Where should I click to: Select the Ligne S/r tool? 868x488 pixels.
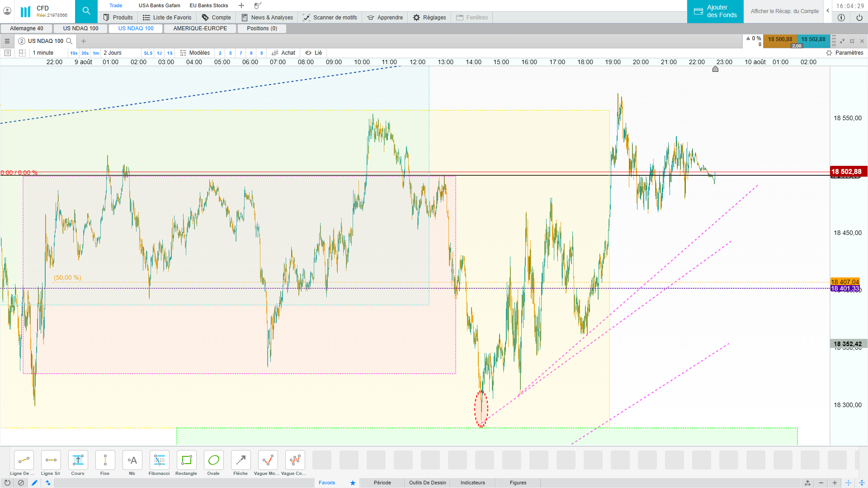click(x=51, y=460)
